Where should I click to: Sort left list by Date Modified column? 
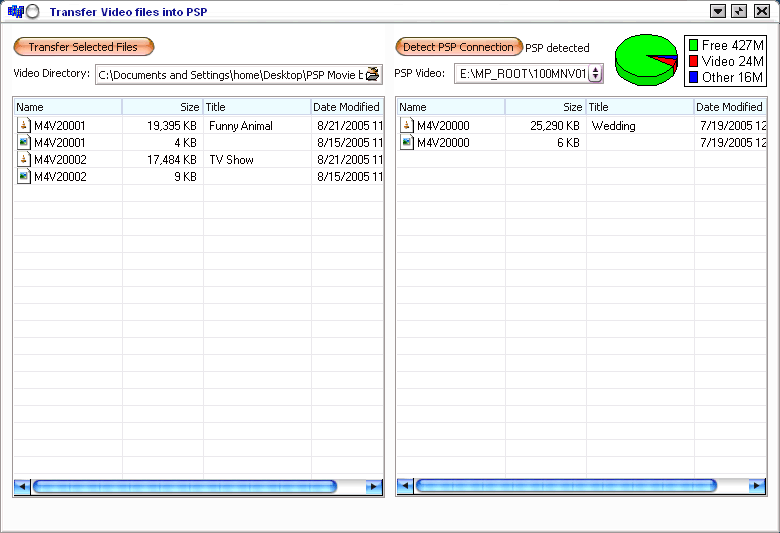pyautogui.click(x=347, y=107)
